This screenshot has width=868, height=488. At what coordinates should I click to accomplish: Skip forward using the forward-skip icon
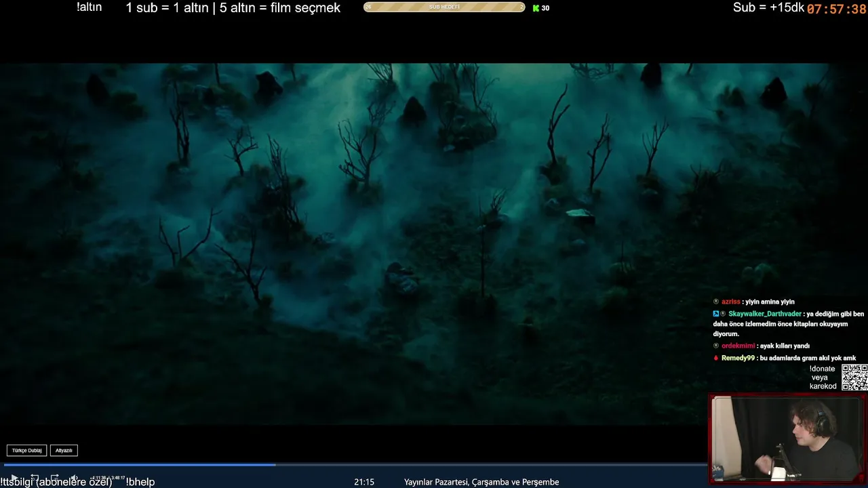[55, 478]
